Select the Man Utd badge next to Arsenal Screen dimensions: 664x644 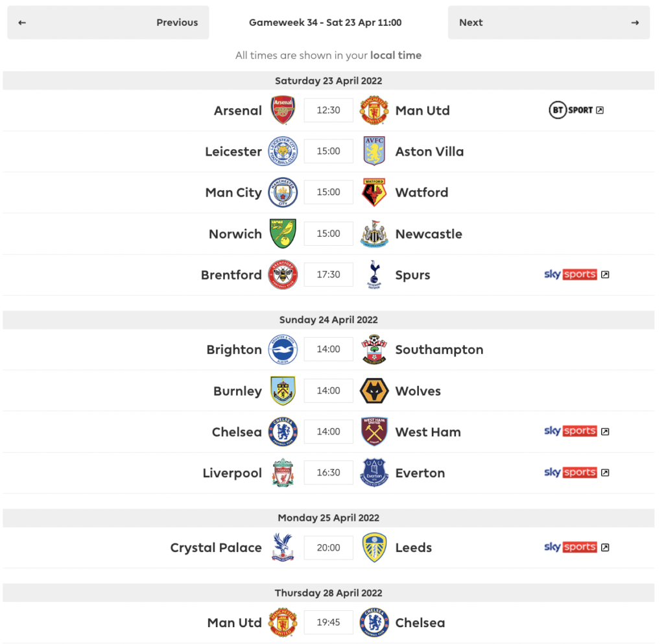374,110
